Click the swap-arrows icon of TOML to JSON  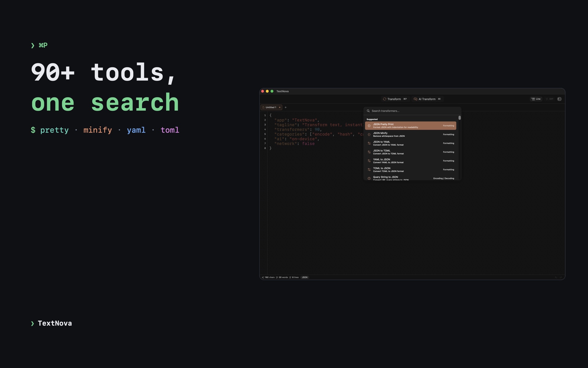pos(369,170)
